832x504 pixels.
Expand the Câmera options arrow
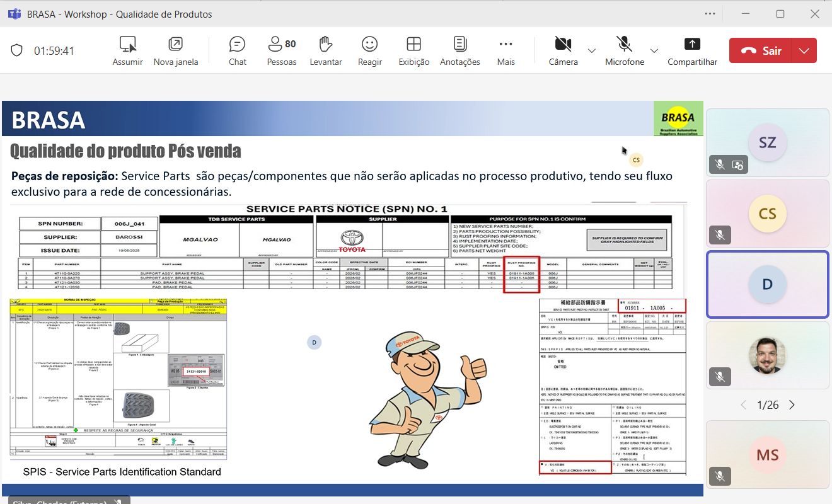tap(591, 51)
